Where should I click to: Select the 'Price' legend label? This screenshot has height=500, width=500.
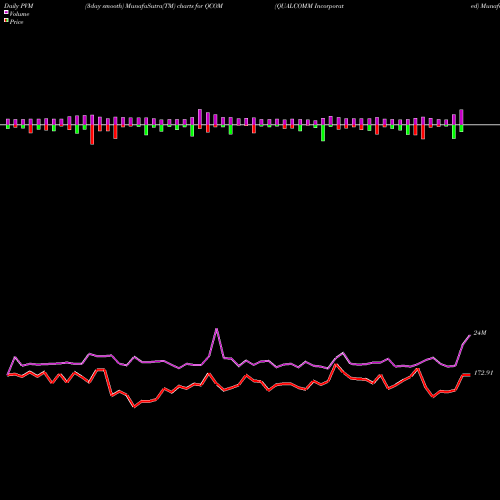16,22
